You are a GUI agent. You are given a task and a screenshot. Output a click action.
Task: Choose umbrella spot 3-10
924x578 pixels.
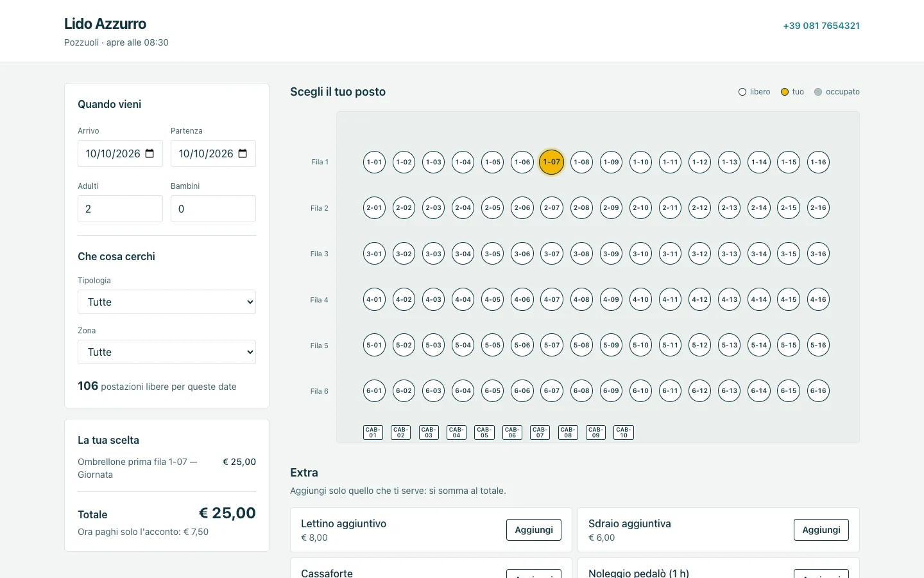coord(641,254)
